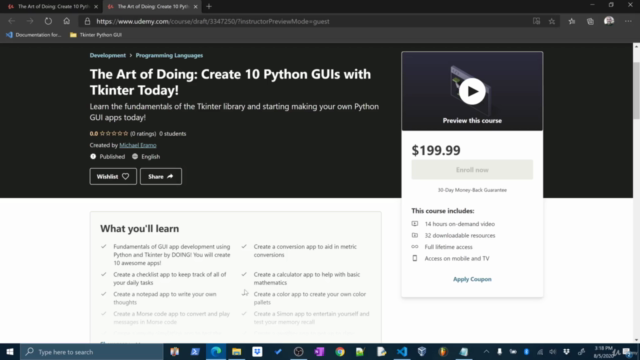Viewport: 640px width, 360px height.
Task: Open OBS Studio from taskbar
Action: point(299,351)
